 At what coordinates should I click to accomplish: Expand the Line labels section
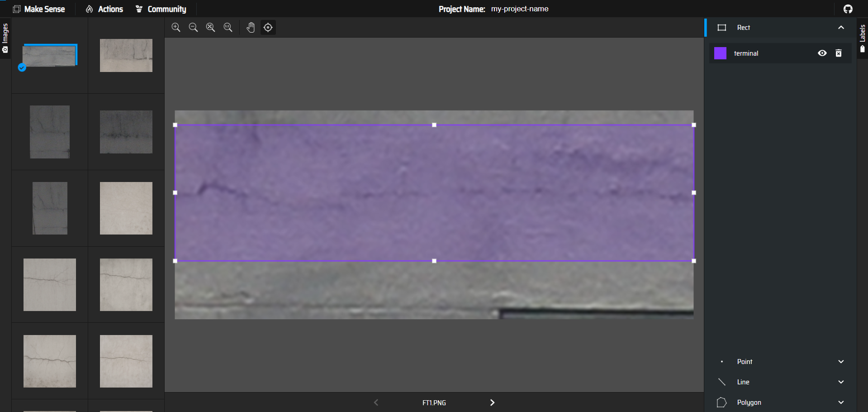point(841,382)
